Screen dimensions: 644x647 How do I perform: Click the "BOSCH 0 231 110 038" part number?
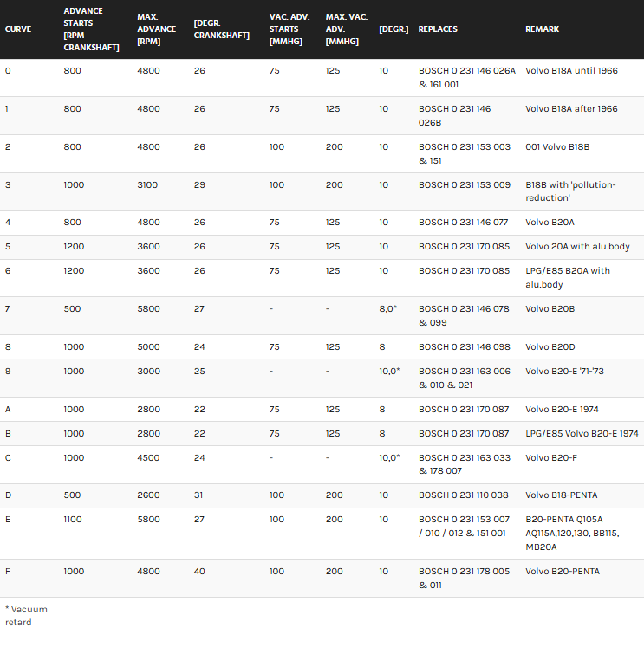coord(465,495)
